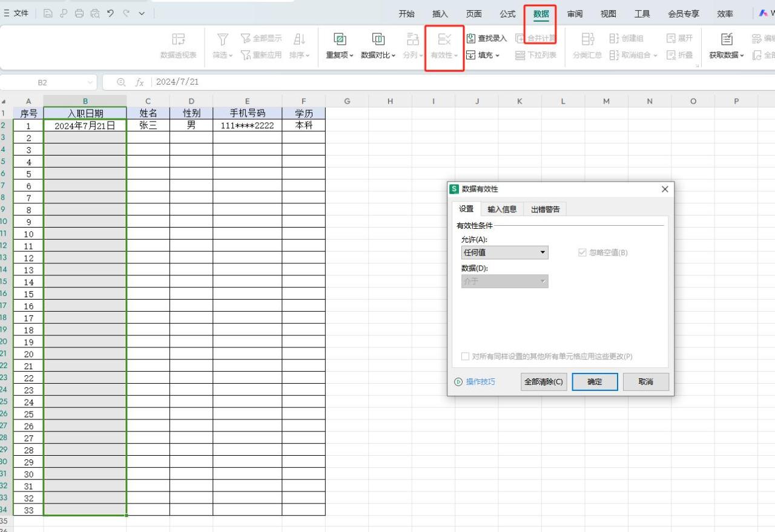This screenshot has height=532, width=775.
Task: Click the 全部清除(C) button
Action: tap(544, 382)
